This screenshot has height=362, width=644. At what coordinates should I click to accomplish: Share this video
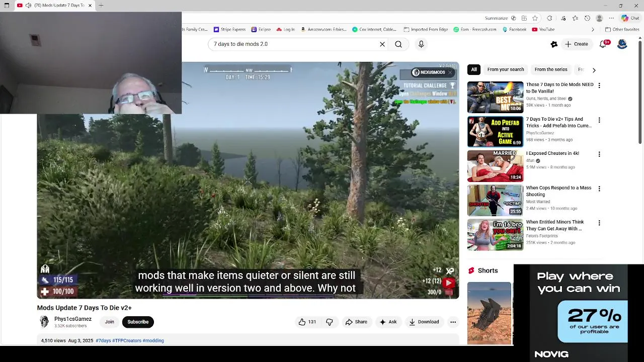(x=356, y=322)
